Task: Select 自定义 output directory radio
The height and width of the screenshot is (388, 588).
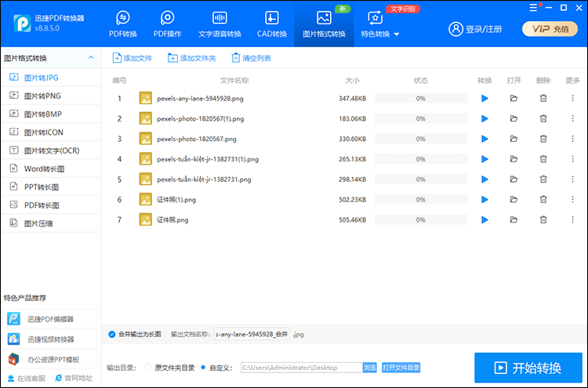Action: click(203, 368)
